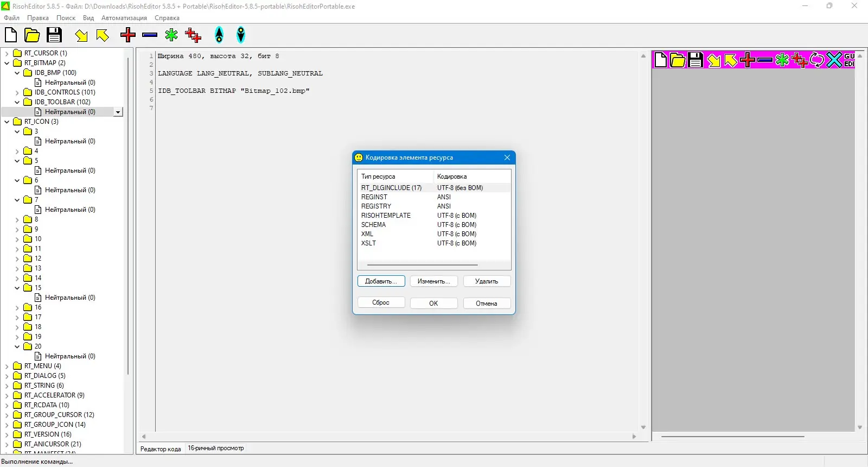Screen dimensions: 868x467
Task: Expand the RT_ACCELERATOR tree node
Action: click(7, 396)
